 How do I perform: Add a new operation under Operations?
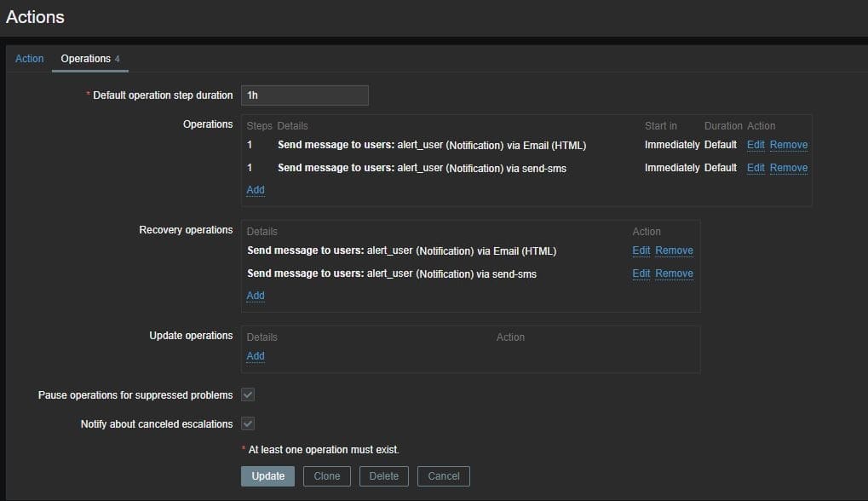(256, 190)
